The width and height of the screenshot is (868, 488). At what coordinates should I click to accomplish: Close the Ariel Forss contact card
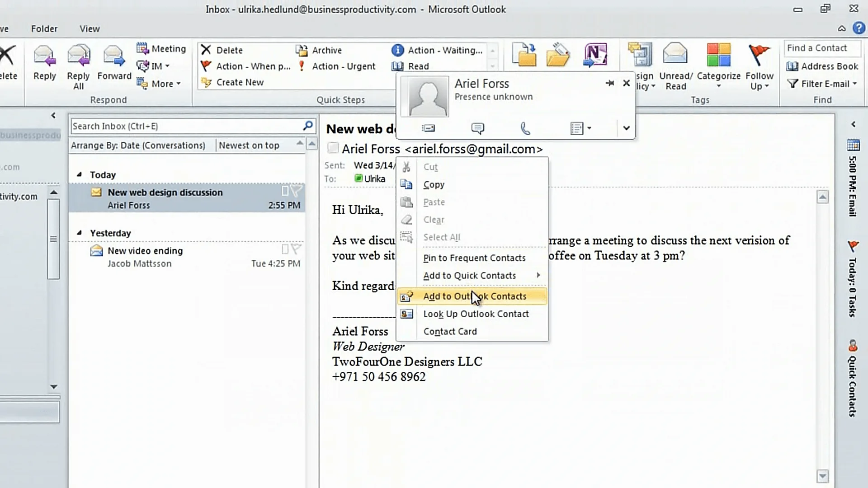coord(626,83)
